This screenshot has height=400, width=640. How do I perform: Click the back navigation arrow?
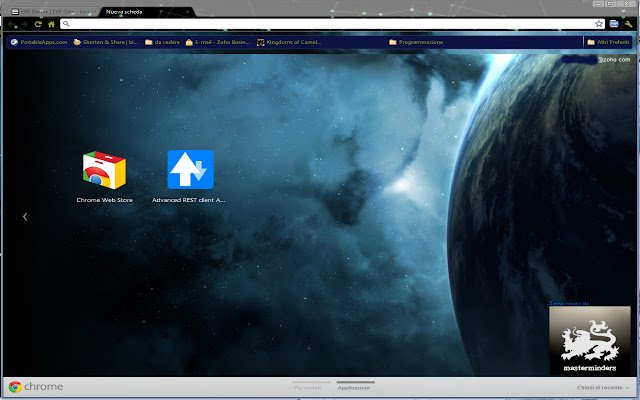tap(11, 24)
